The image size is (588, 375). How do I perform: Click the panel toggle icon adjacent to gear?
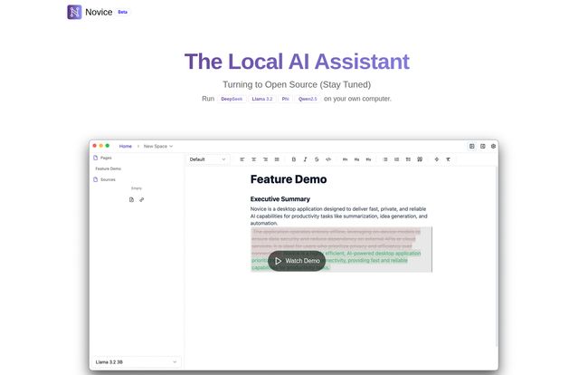point(483,146)
